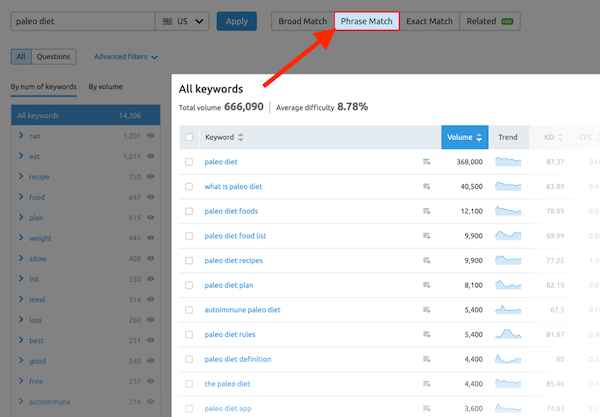Image resolution: width=600 pixels, height=417 pixels.
Task: Expand the Advanced filters dropdown
Action: (x=125, y=57)
